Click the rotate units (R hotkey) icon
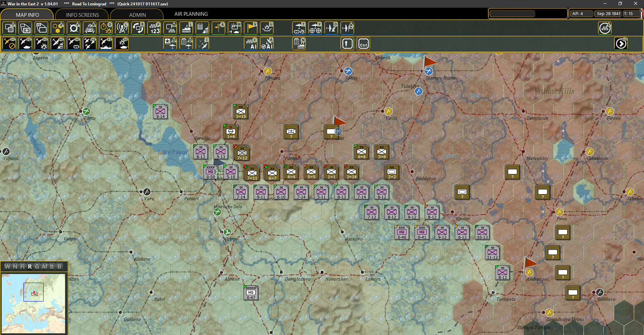Image resolution: width=644 pixels, height=335 pixels. coord(138,28)
